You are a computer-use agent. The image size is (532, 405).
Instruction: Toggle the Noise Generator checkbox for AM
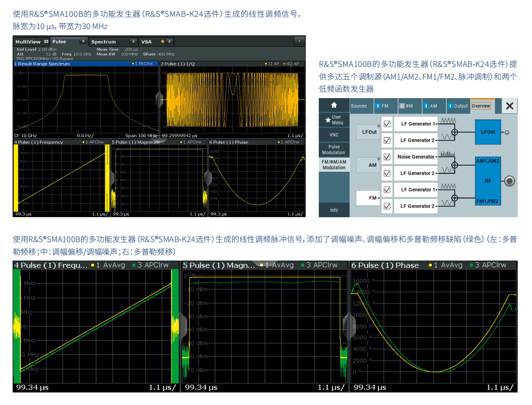tap(387, 157)
